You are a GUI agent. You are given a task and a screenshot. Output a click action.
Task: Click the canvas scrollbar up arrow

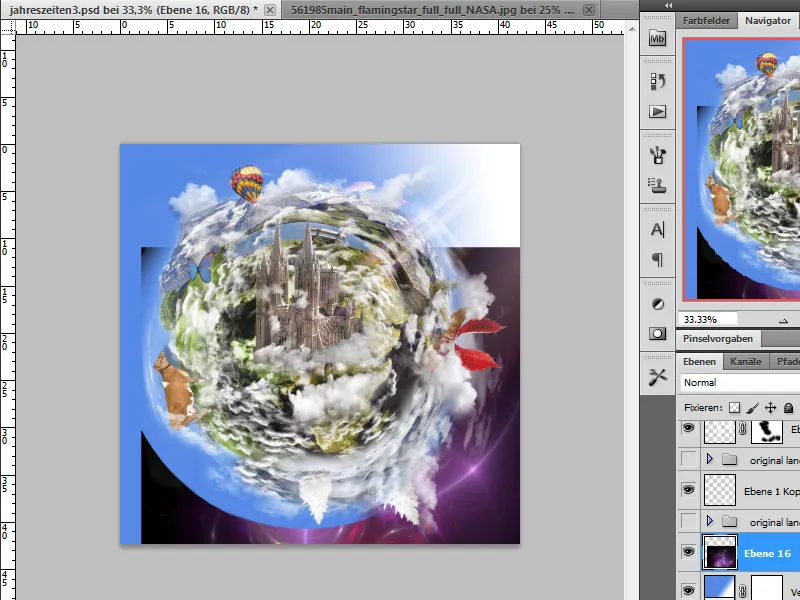pos(632,29)
